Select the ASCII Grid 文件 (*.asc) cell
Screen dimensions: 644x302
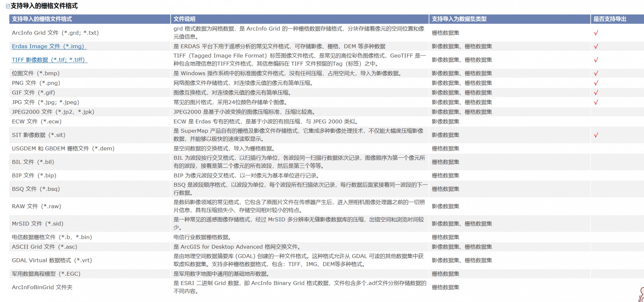tap(89, 247)
